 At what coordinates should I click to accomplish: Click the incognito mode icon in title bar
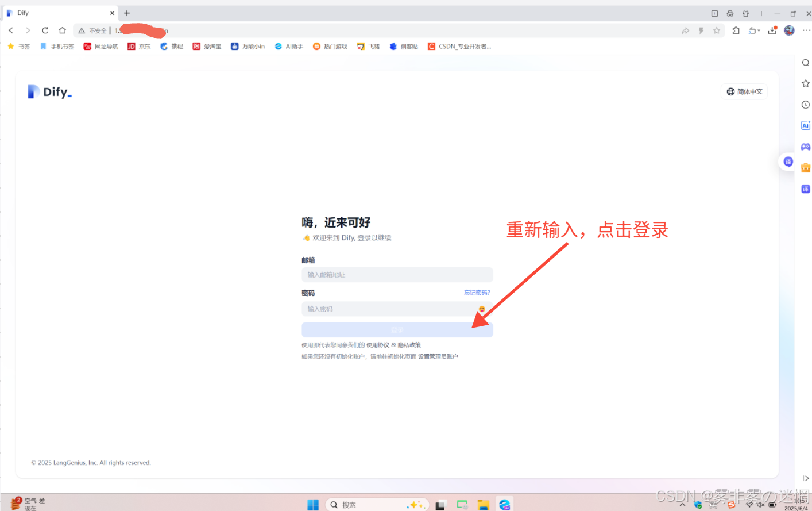click(730, 13)
